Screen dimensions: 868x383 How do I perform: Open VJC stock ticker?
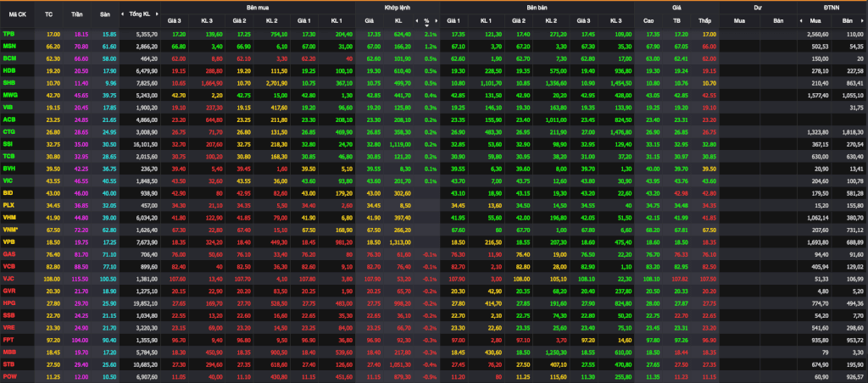(x=8, y=277)
